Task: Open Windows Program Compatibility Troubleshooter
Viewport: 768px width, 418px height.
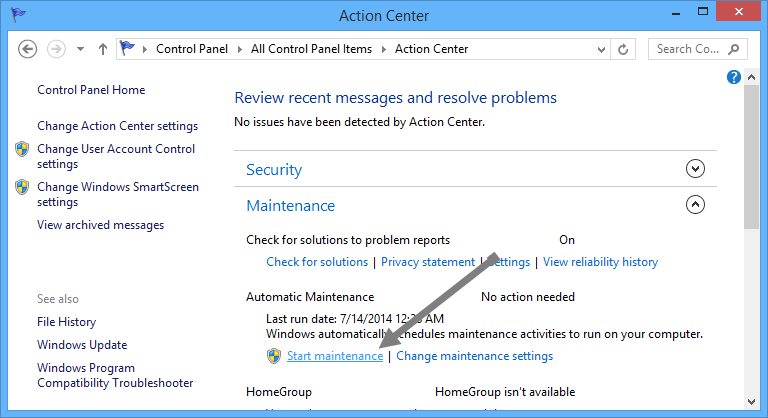Action: (x=115, y=375)
